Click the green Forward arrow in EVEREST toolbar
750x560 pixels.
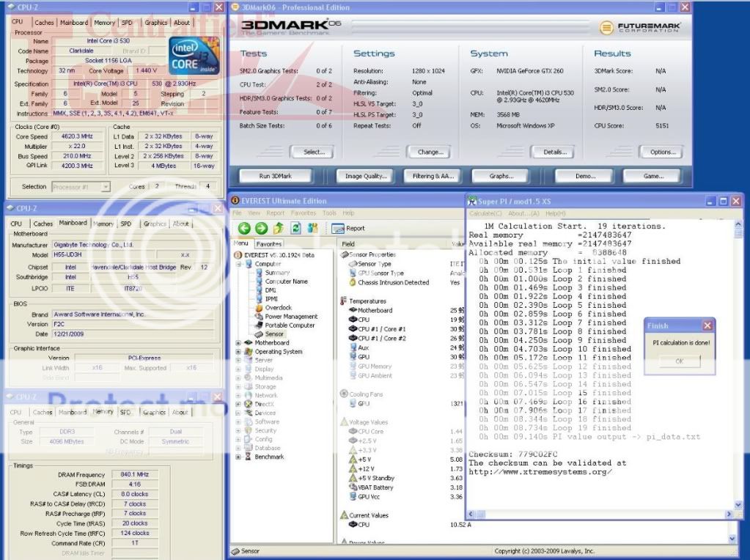261,228
